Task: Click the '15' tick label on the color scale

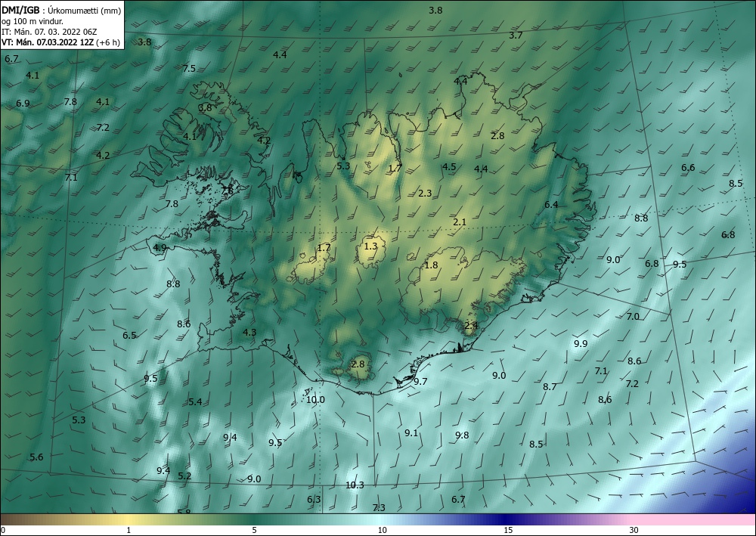Action: [x=508, y=530]
